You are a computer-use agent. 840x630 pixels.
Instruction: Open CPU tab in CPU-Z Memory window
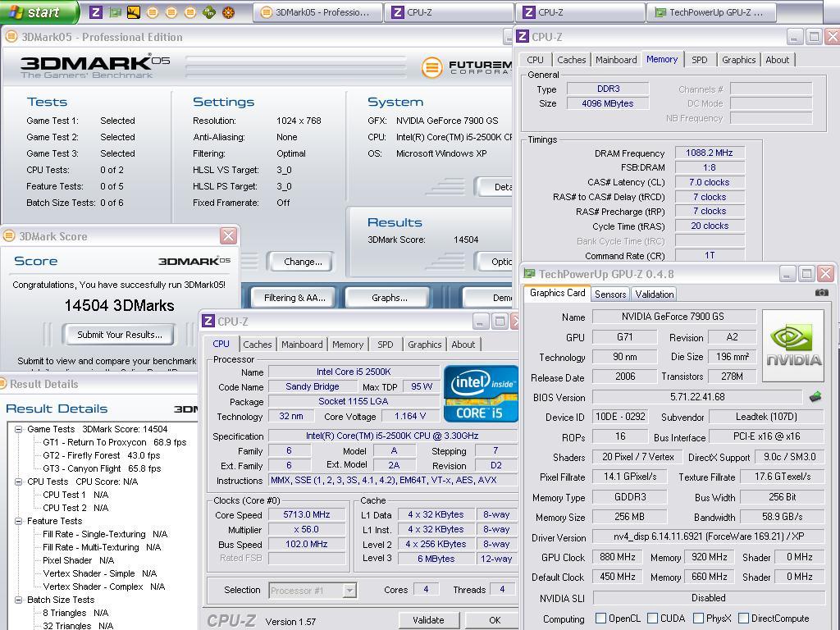(x=535, y=60)
